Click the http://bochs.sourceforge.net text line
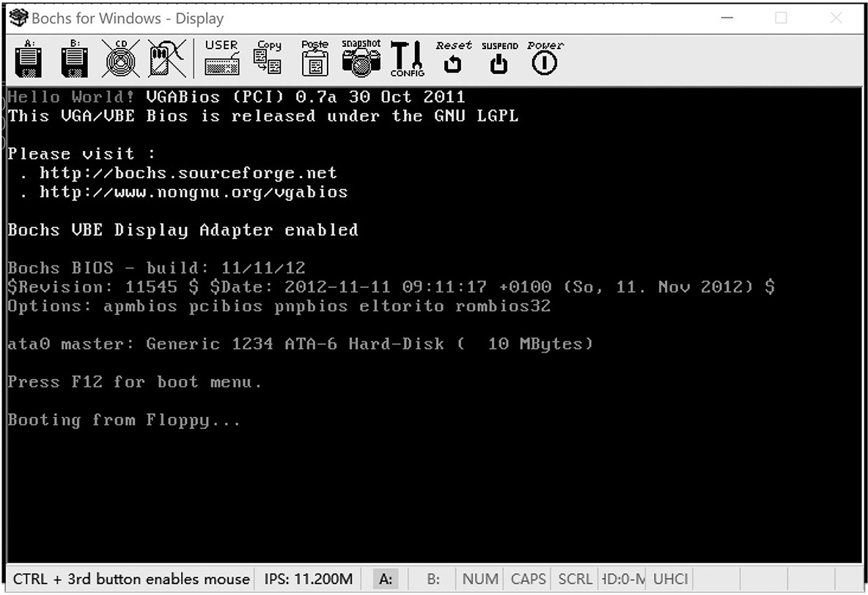Viewport: 868px width, 595px height. [188, 173]
